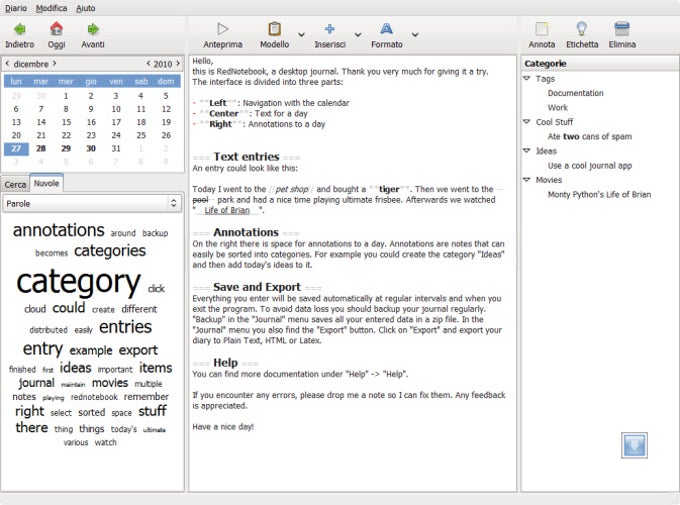Collapse the Ideas category
680x505 pixels.
pyautogui.click(x=527, y=151)
